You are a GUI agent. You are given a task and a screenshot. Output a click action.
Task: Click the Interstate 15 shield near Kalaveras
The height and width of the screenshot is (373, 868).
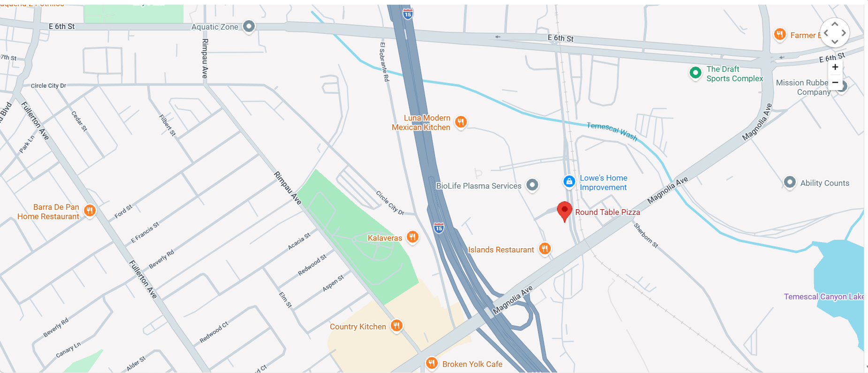pyautogui.click(x=439, y=228)
